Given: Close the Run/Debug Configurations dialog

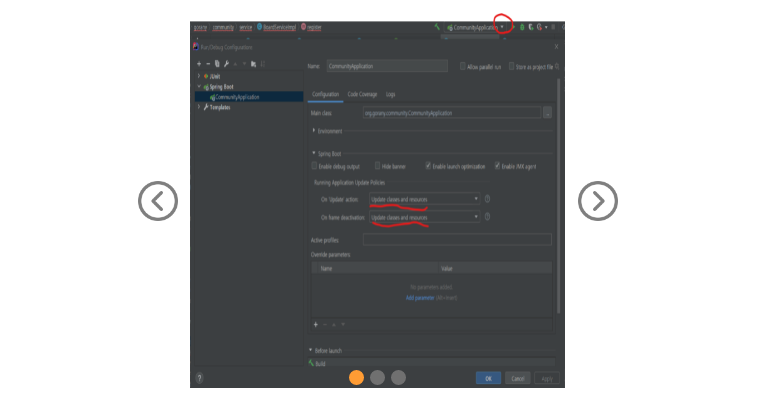Looking at the screenshot, I should [x=556, y=47].
